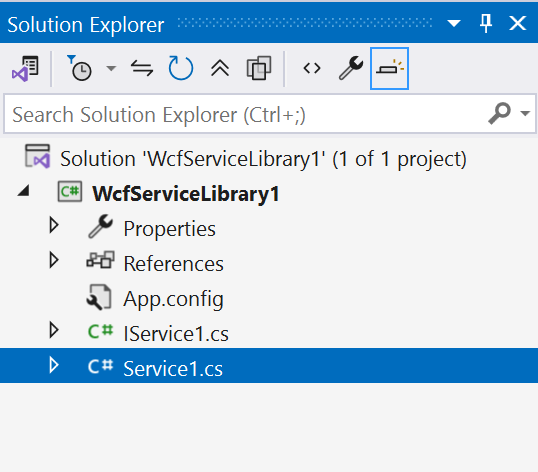Click the References node icon

(100, 260)
